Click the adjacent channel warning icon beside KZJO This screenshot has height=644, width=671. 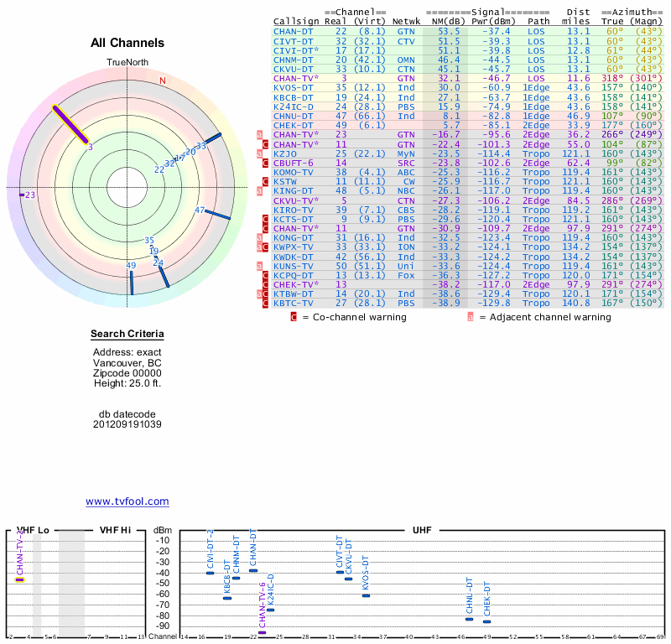260,153
